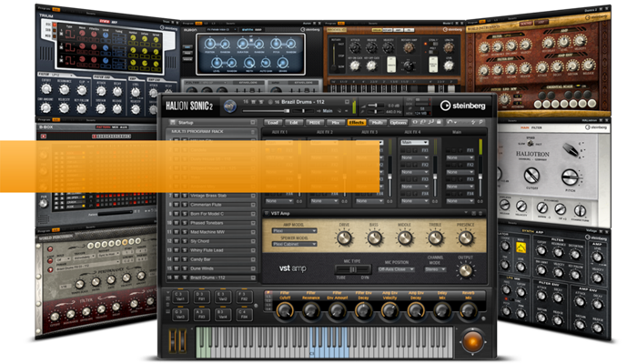Click the undo arrow icon in the toolbar
Image resolution: width=637 pixels, height=364 pixels.
tap(450, 122)
